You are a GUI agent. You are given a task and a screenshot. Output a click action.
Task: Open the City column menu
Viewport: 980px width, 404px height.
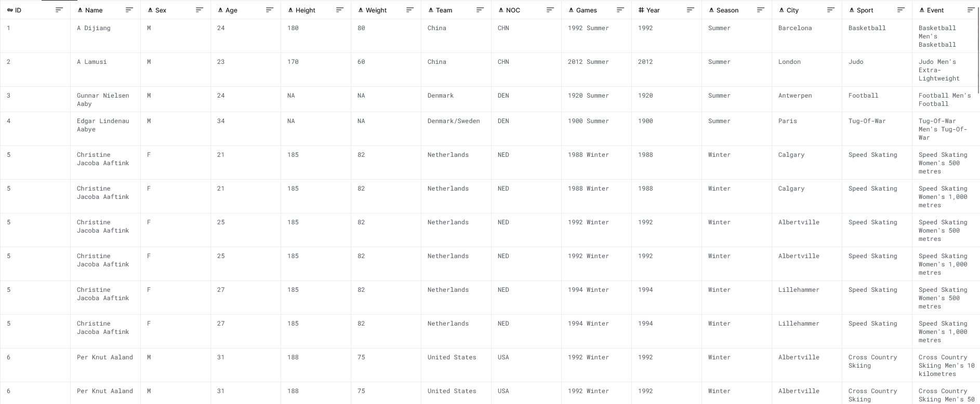[830, 9]
